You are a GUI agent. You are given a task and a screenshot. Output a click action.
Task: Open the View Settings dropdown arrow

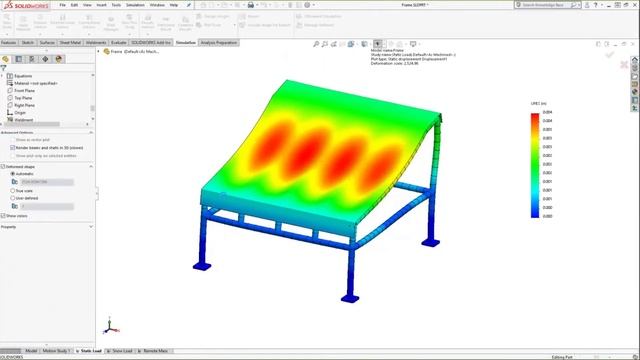[x=419, y=44]
